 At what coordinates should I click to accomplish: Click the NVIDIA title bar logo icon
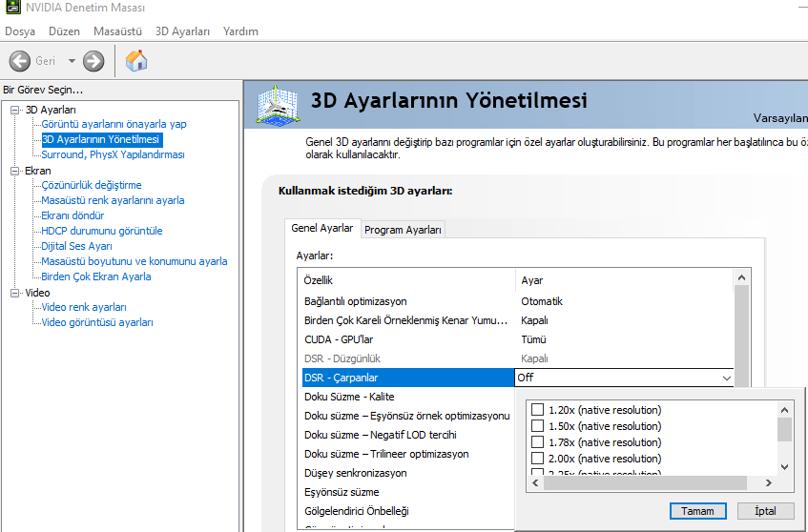point(13,8)
